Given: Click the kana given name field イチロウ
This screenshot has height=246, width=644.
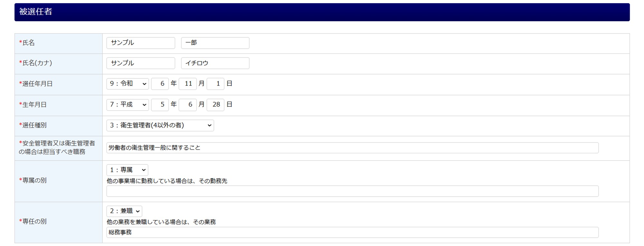Looking at the screenshot, I should pos(215,63).
